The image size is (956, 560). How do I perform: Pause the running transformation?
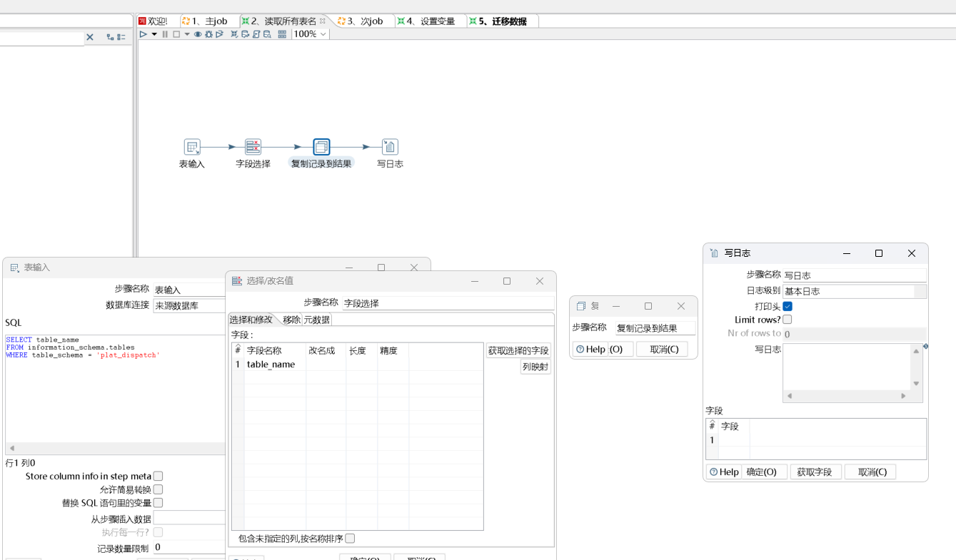point(165,34)
